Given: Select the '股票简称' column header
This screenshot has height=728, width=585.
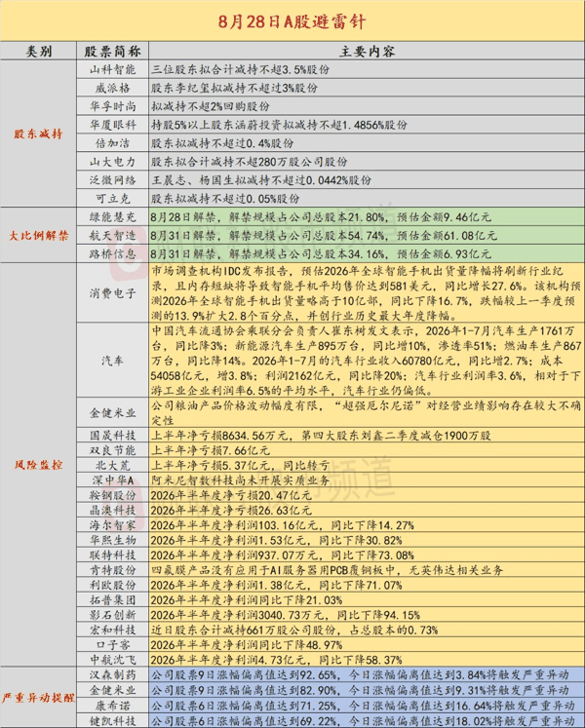Looking at the screenshot, I should pyautogui.click(x=112, y=51).
